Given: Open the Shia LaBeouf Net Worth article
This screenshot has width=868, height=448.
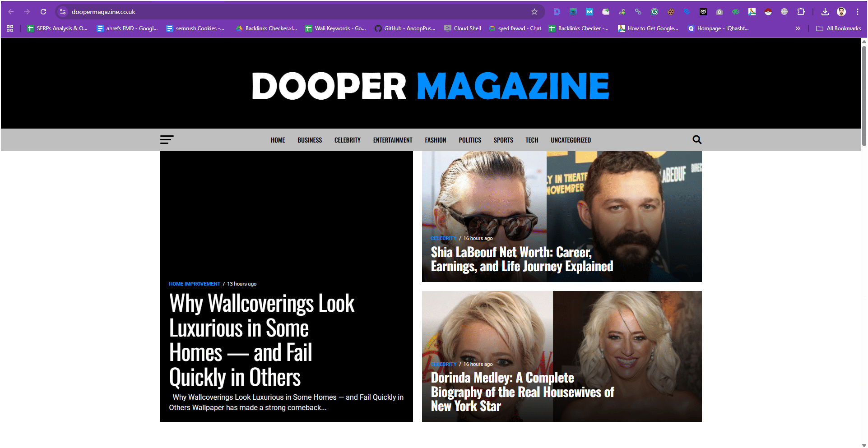Looking at the screenshot, I should (x=522, y=259).
